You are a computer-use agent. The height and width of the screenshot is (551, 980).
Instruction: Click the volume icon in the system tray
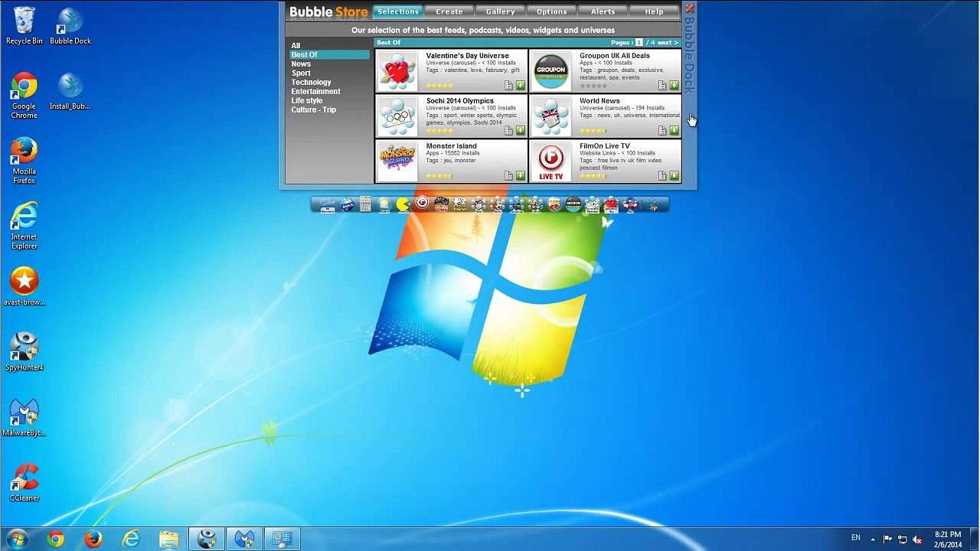point(917,540)
